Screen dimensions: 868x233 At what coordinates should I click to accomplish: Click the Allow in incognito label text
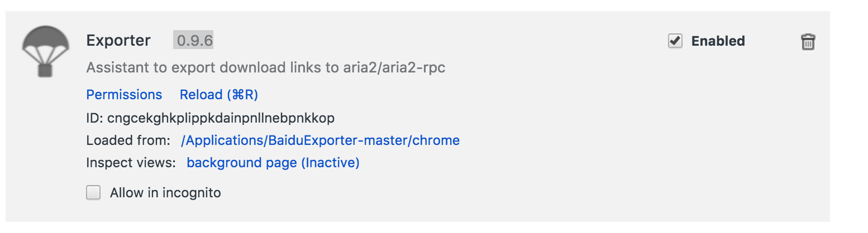[165, 193]
